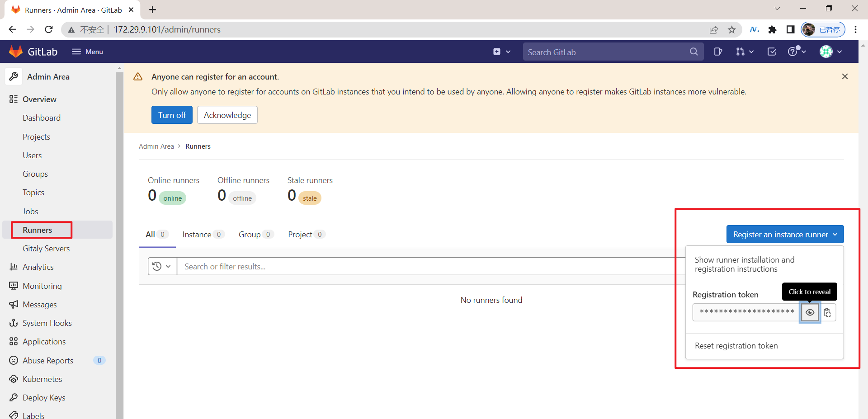Switch to the Group runners tab

click(256, 234)
